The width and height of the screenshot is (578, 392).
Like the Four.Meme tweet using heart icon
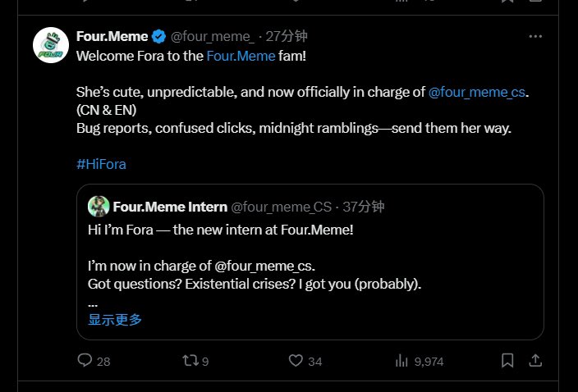(x=296, y=360)
